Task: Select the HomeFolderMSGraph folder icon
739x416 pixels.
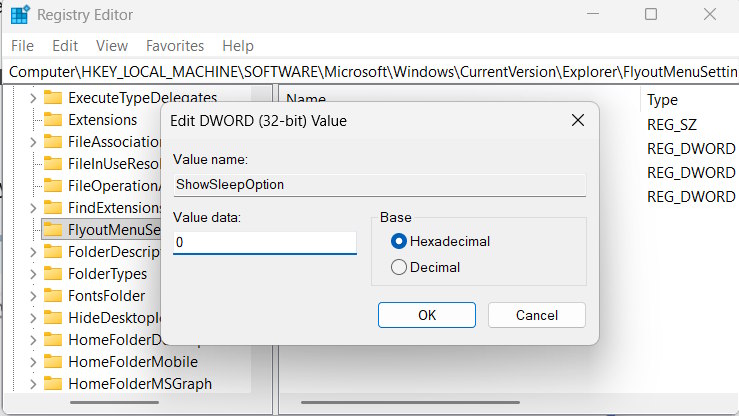Action: coord(53,383)
